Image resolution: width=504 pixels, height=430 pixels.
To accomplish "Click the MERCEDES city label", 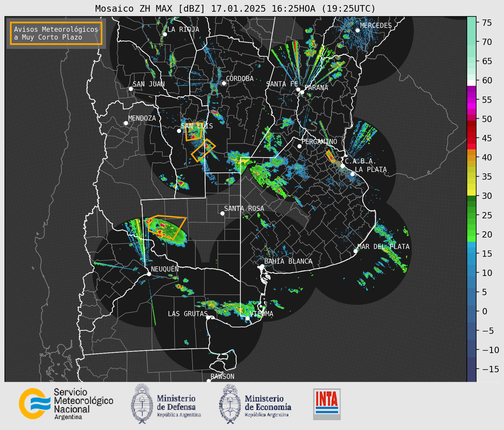I will point(376,25).
